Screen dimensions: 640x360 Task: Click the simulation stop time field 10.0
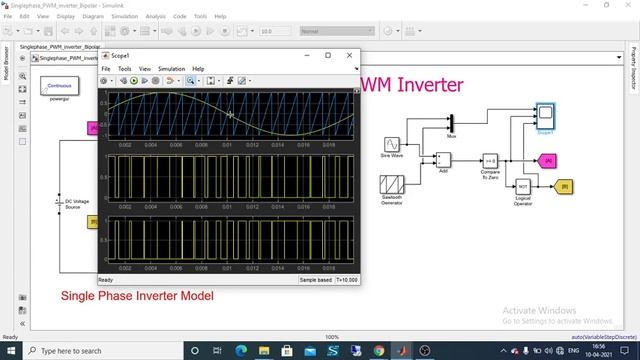point(275,31)
